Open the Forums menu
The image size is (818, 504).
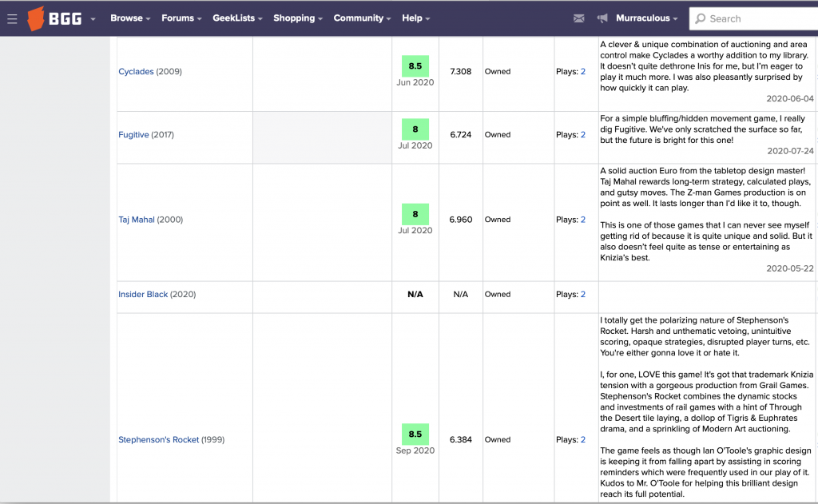(181, 18)
